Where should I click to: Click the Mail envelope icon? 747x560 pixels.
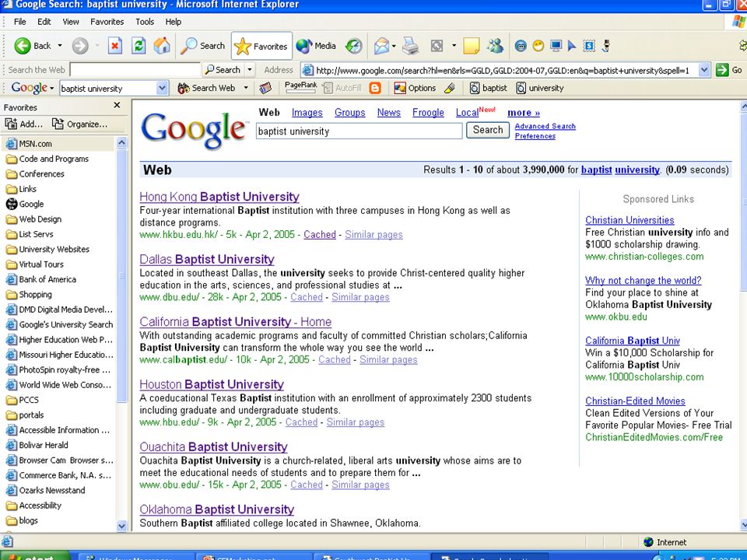[x=381, y=46]
